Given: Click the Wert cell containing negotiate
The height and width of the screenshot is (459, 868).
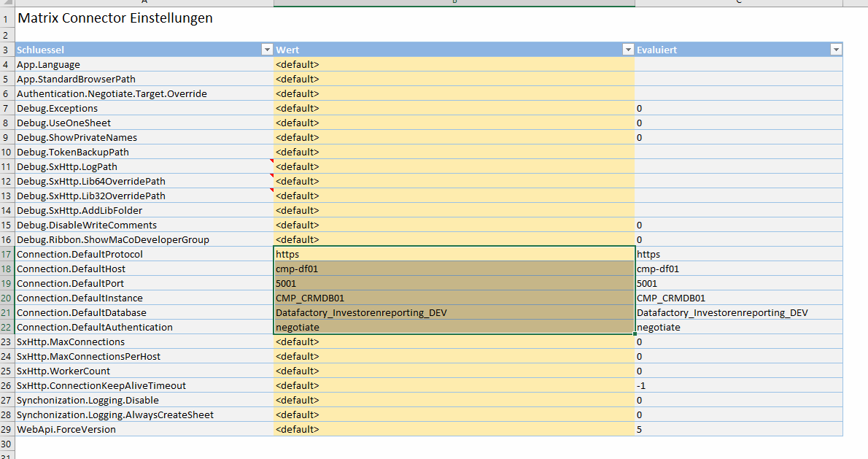Looking at the screenshot, I should (454, 328).
